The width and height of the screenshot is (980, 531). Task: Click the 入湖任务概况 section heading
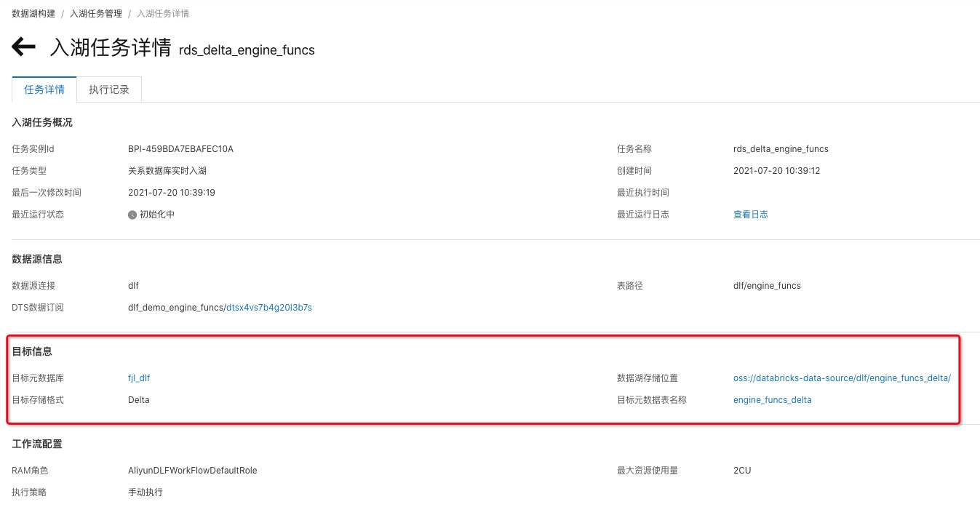pos(42,122)
